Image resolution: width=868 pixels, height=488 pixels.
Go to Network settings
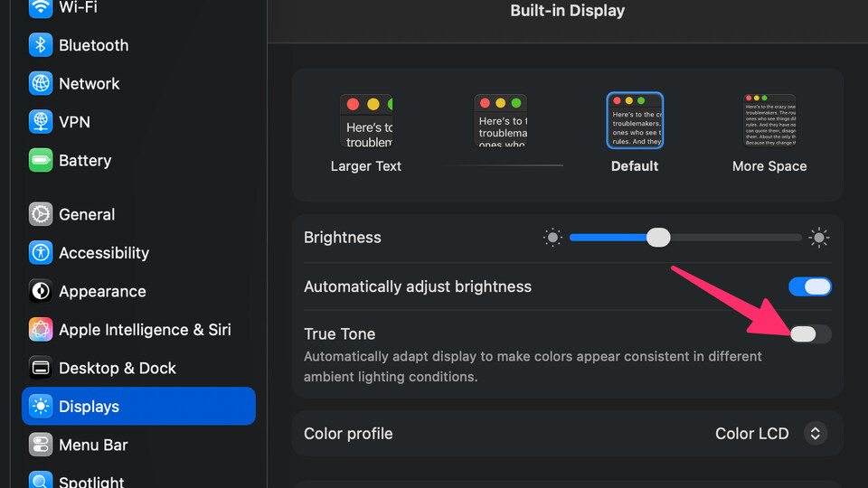coord(138,83)
